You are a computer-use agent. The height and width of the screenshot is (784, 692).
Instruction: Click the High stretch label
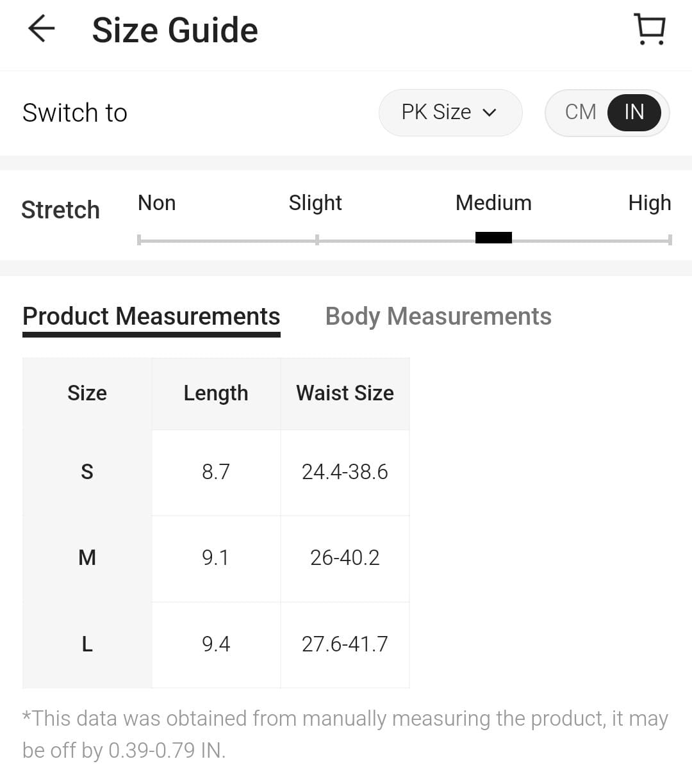(x=649, y=203)
